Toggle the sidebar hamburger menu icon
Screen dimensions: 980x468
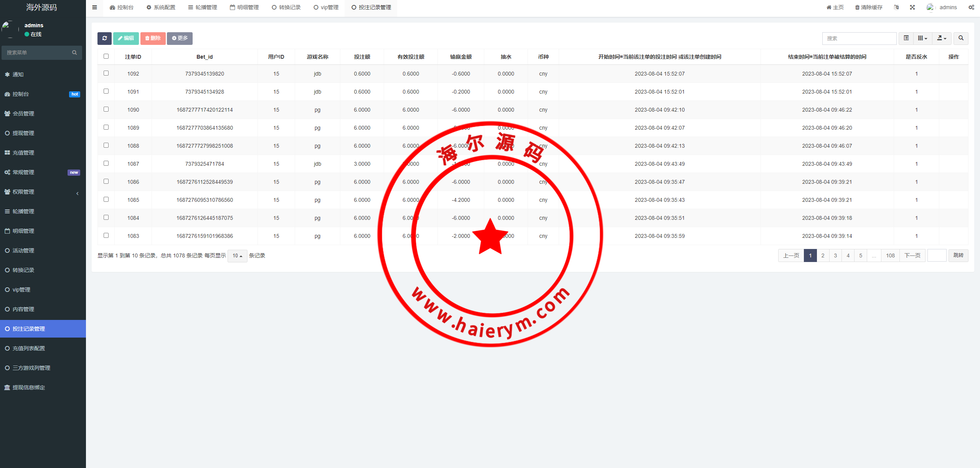[x=95, y=7]
